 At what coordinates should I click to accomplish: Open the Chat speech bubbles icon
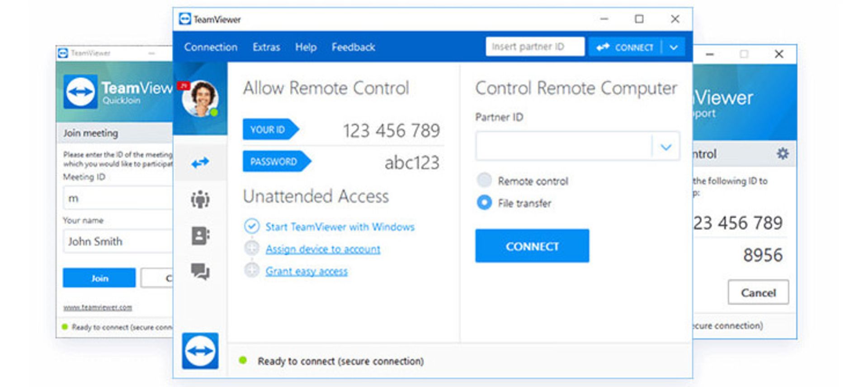[200, 272]
